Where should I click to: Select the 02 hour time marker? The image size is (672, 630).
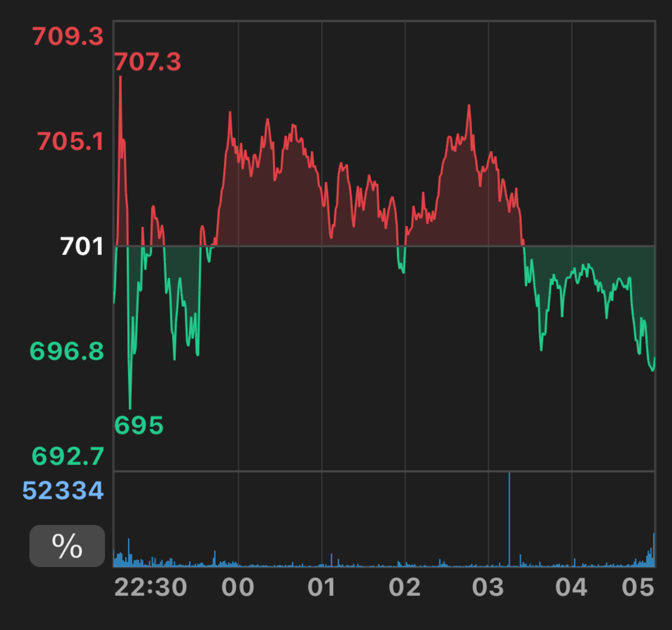pyautogui.click(x=405, y=587)
